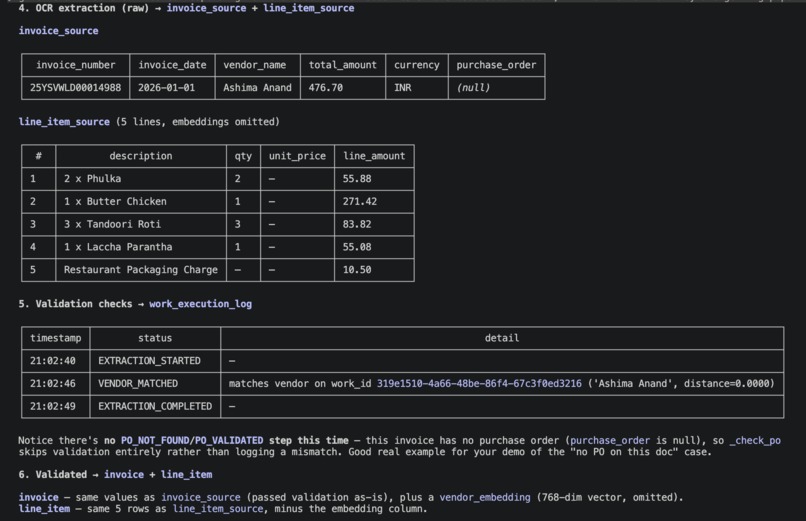This screenshot has width=806, height=521.
Task: Click the 'status' column header
Action: coord(155,338)
